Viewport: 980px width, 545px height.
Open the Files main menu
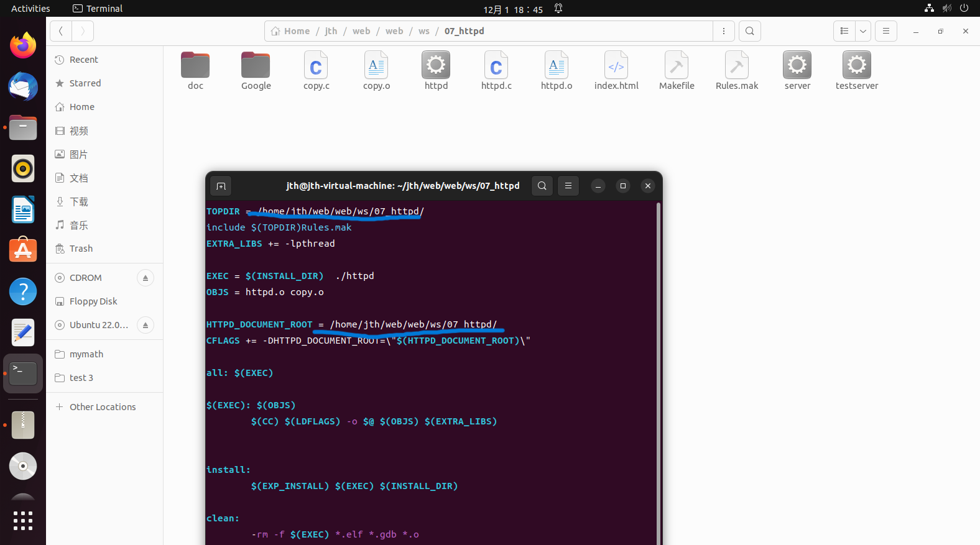coord(886,31)
